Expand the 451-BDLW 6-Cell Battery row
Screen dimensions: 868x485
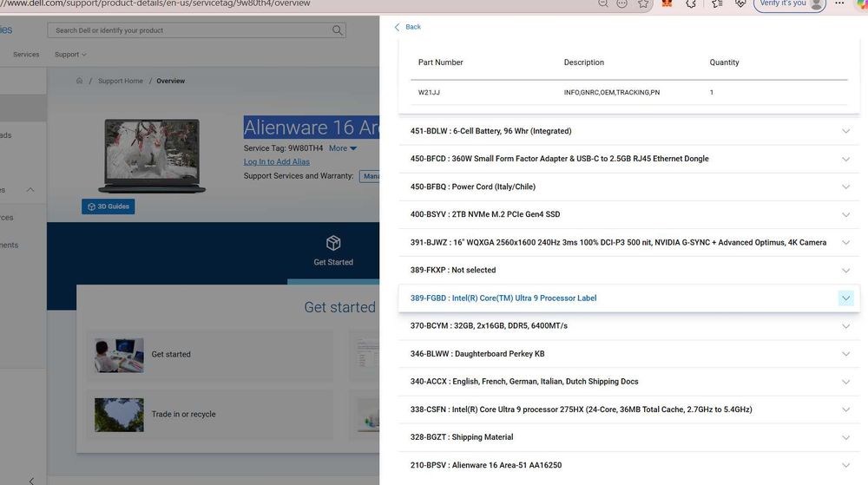(x=628, y=131)
